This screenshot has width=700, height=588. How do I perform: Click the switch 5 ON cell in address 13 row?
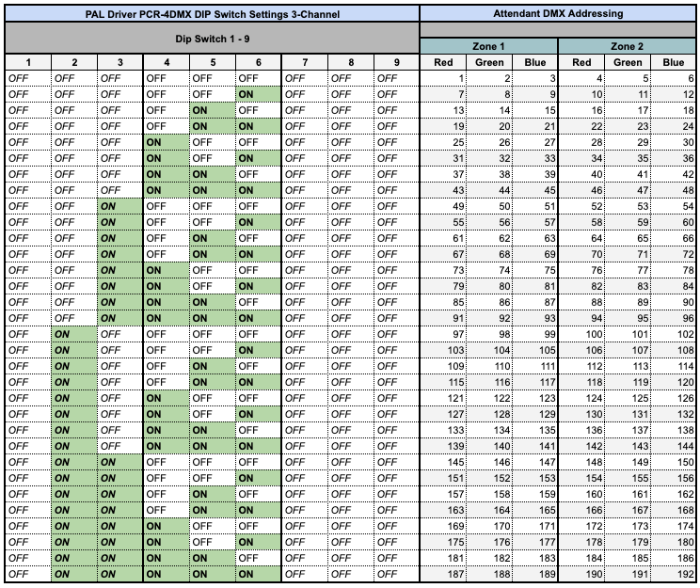pos(213,111)
